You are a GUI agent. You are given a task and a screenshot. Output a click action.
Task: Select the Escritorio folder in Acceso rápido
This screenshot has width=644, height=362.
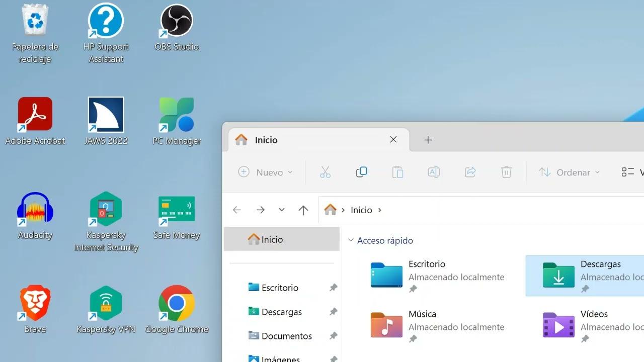pos(437,276)
